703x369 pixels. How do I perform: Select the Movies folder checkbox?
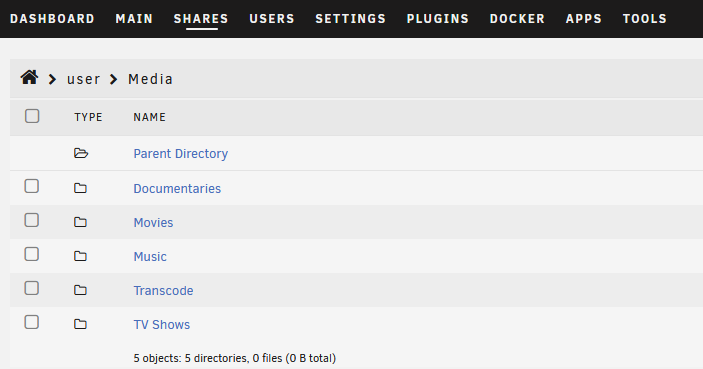pyautogui.click(x=31, y=220)
